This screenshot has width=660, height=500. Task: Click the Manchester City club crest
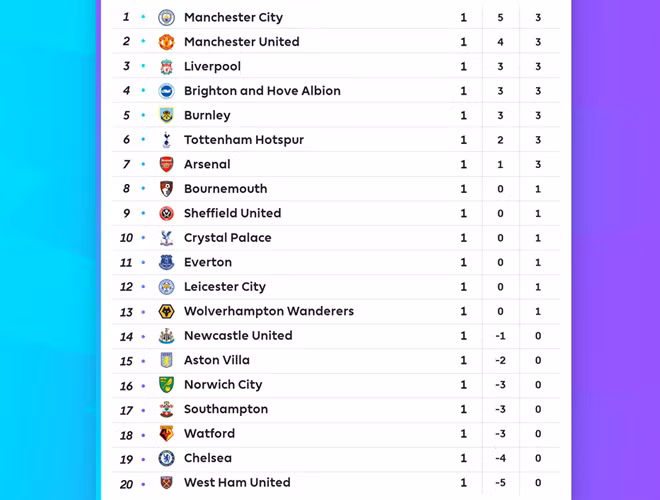pos(166,17)
